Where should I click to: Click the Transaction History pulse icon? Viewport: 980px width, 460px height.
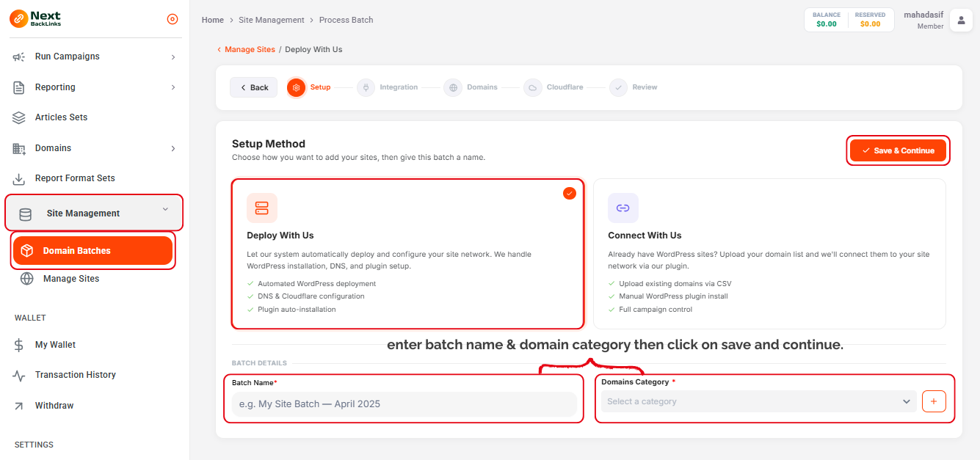pos(19,375)
